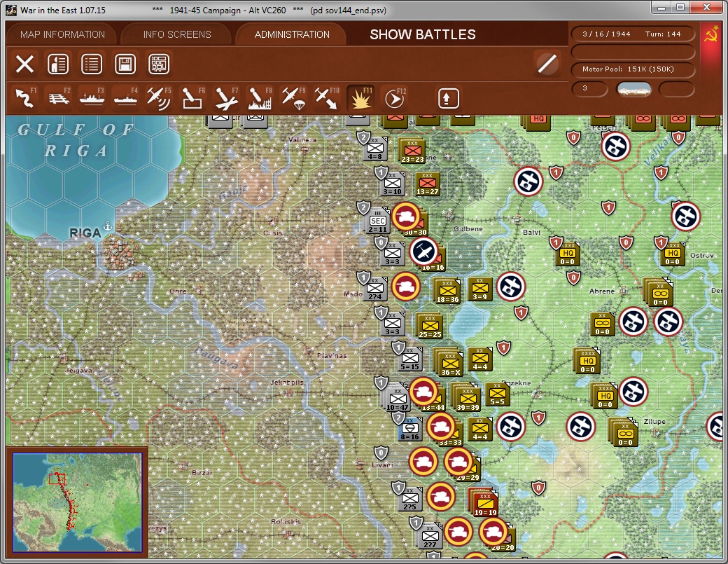Select the Soviet 5=5 counter
The width and height of the screenshot is (728, 564).
497,394
